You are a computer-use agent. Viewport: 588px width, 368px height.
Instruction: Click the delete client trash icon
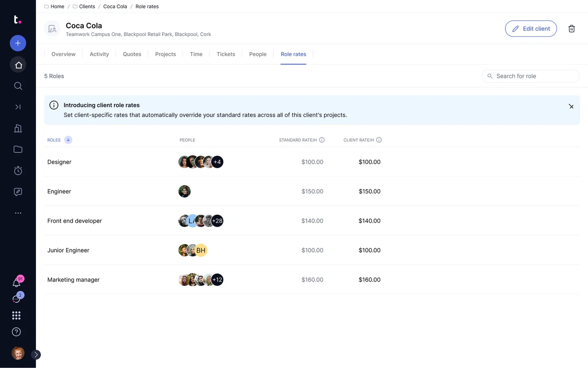(x=571, y=29)
